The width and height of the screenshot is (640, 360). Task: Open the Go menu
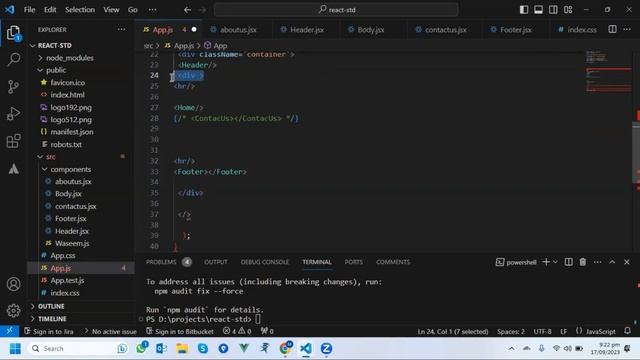(x=133, y=10)
